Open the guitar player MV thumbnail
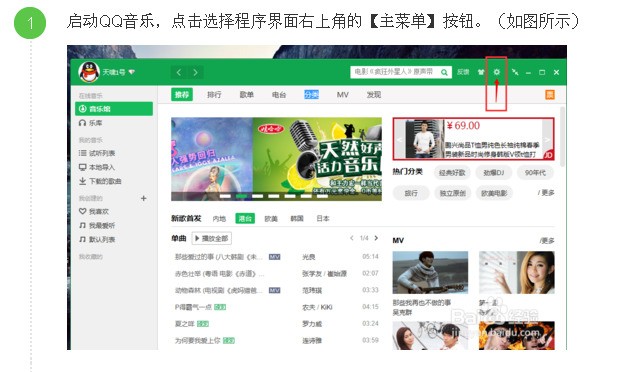The image size is (618, 372). tap(430, 272)
